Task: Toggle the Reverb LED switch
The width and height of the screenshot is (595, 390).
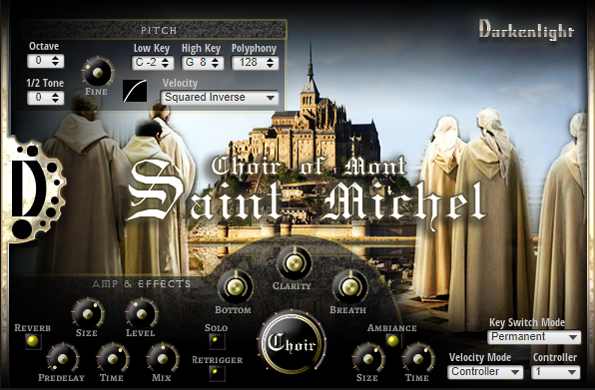Action: click(33, 341)
